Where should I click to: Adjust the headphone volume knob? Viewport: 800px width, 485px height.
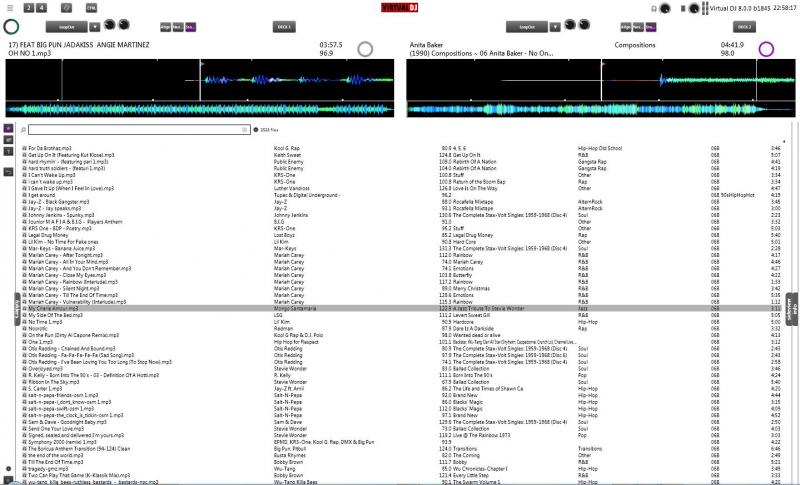point(665,8)
